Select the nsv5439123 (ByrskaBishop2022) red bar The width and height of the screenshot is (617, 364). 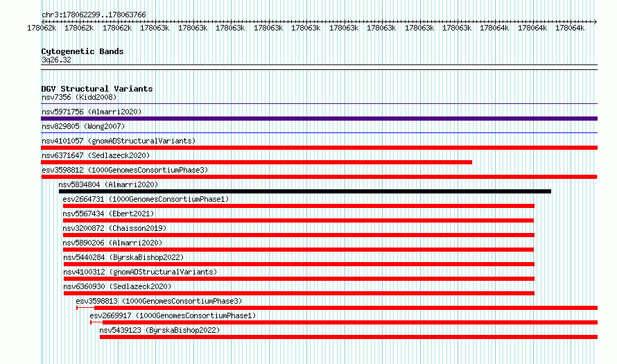point(349,337)
